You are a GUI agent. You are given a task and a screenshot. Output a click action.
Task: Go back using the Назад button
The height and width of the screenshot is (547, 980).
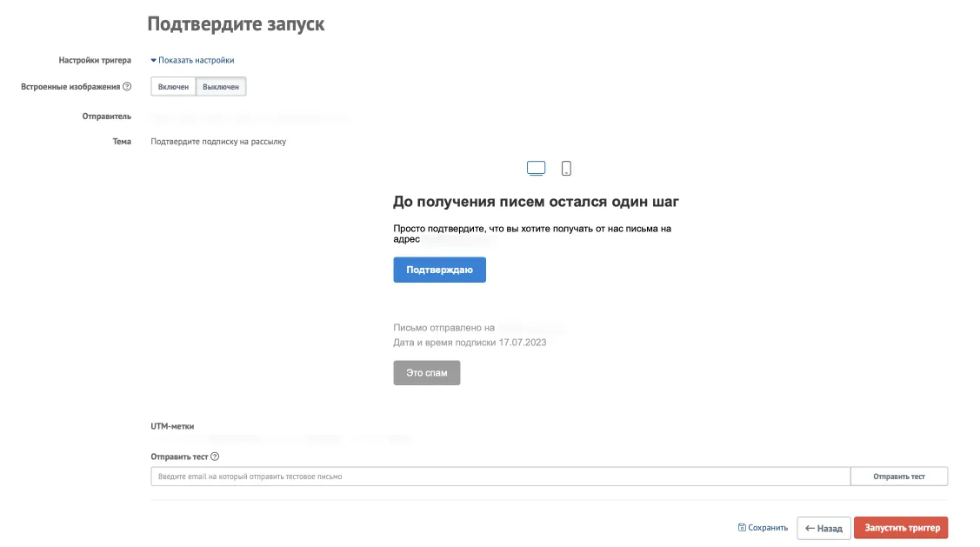[823, 528]
